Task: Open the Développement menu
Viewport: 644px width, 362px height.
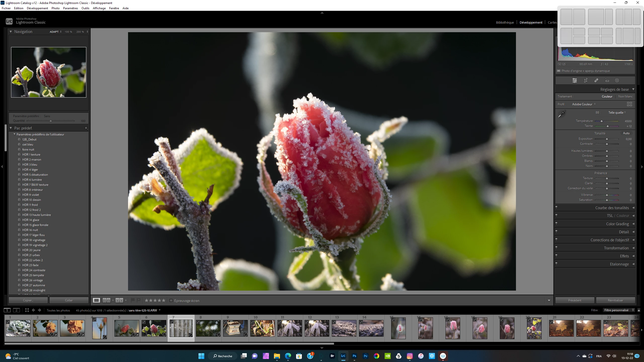Action: point(37,8)
